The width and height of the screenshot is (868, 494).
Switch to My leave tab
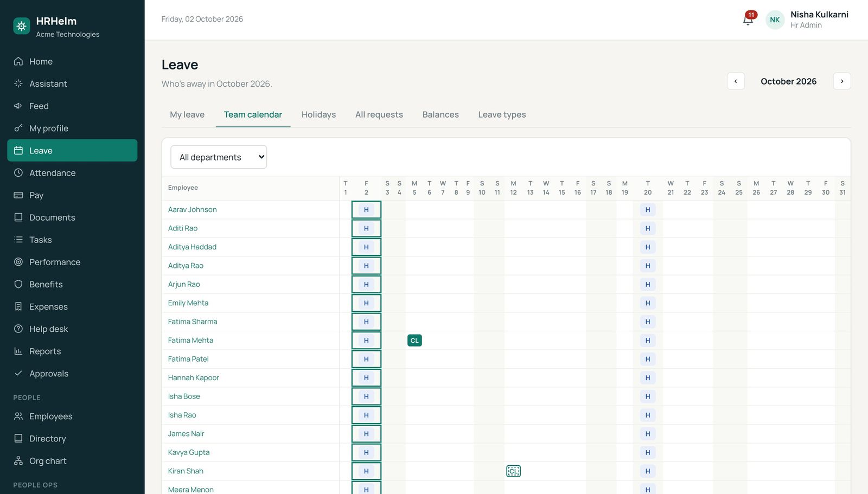click(187, 114)
